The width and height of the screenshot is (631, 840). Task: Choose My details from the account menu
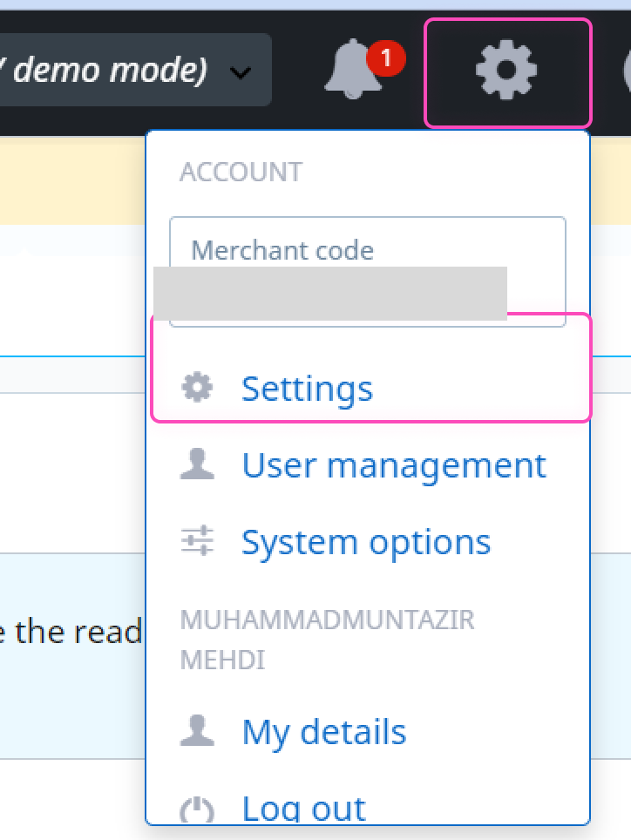[324, 731]
